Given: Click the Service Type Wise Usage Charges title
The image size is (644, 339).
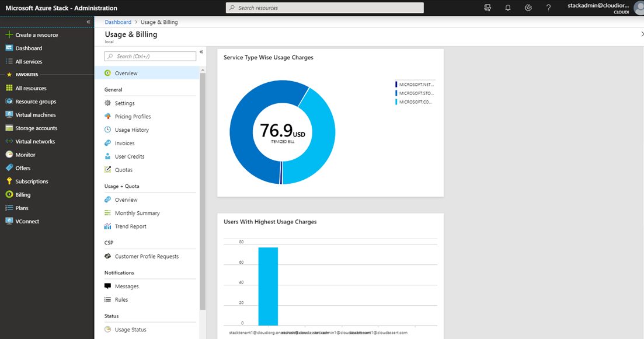Looking at the screenshot, I should coord(268,57).
